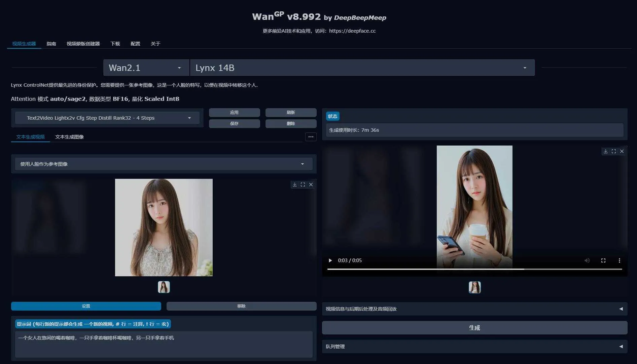Download the reference face image
The width and height of the screenshot is (637, 364).
pyautogui.click(x=295, y=185)
